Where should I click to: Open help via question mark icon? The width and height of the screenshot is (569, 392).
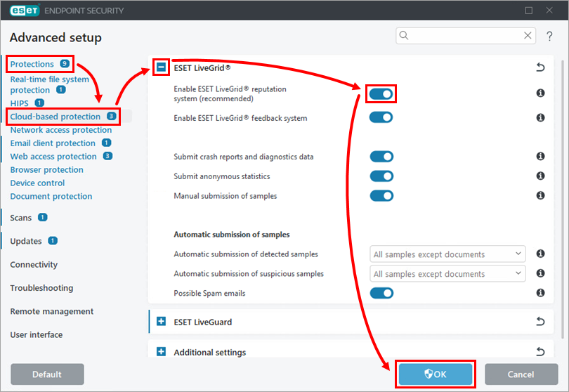[x=549, y=36]
